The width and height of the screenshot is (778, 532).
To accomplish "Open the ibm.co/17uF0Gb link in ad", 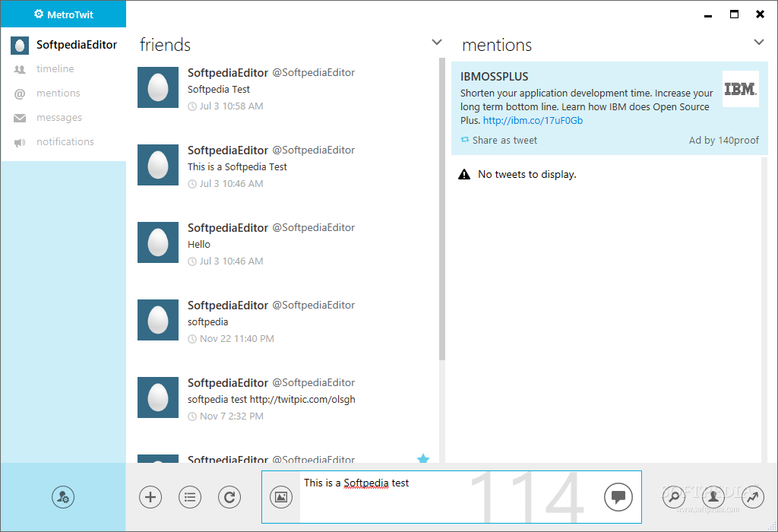I will [x=533, y=120].
